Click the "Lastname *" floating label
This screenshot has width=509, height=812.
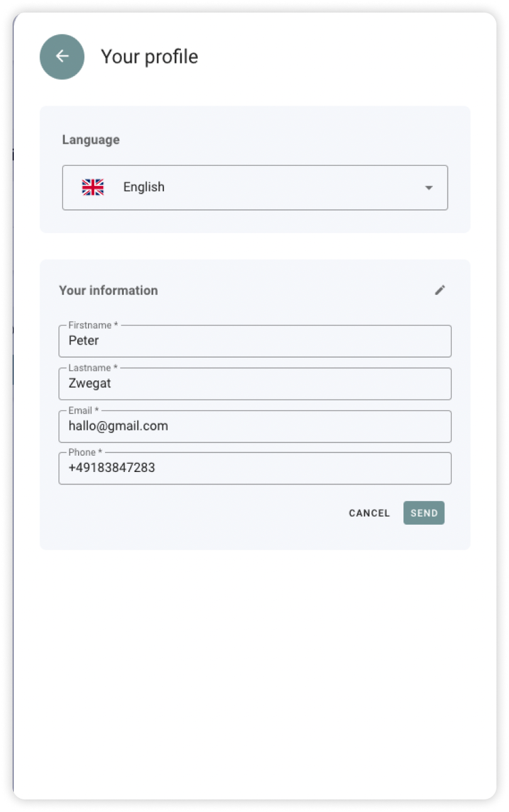[93, 368]
